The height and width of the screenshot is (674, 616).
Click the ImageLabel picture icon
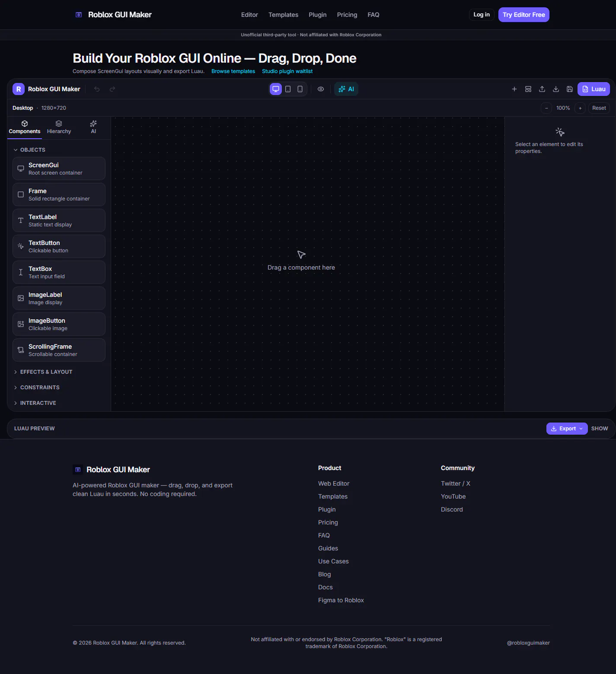coord(21,298)
